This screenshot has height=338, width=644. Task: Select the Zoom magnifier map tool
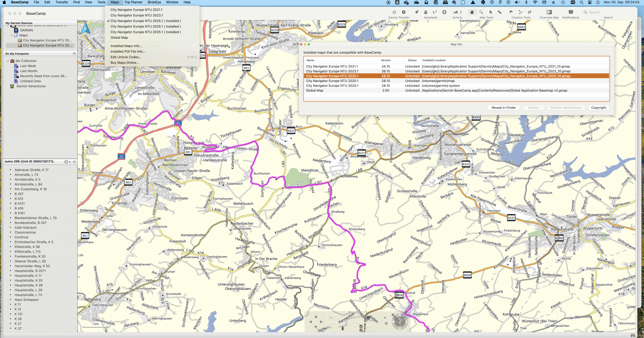[481, 12]
